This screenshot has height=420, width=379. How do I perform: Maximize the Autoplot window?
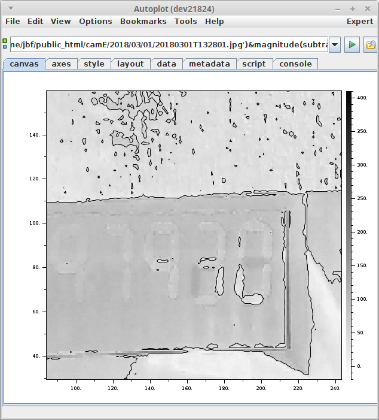[x=352, y=9]
